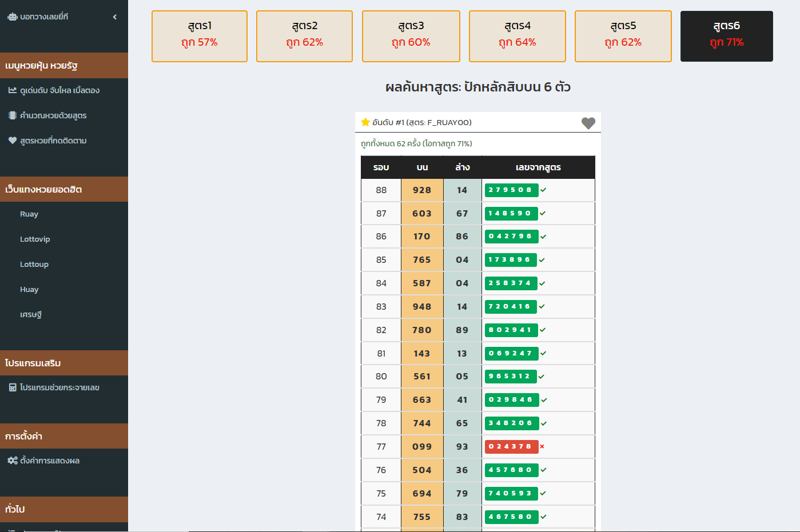
Task: Click chip icon next to คำนวณหวยด้วยสูตร
Action: click(x=13, y=115)
